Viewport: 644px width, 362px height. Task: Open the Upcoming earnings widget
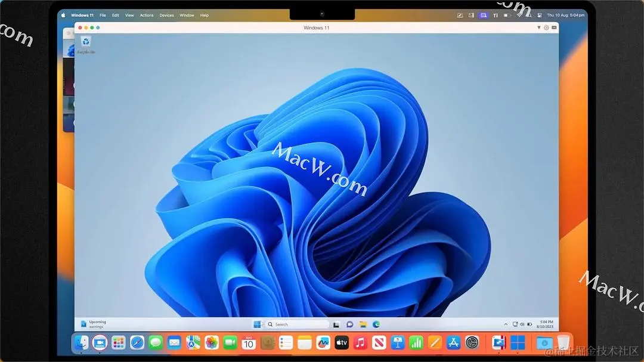tap(94, 324)
